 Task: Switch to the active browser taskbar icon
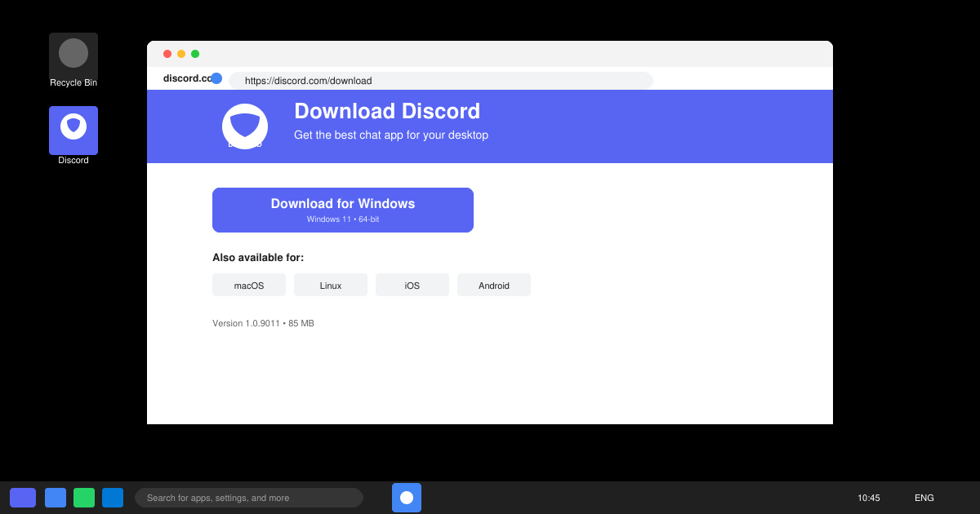[x=407, y=498]
